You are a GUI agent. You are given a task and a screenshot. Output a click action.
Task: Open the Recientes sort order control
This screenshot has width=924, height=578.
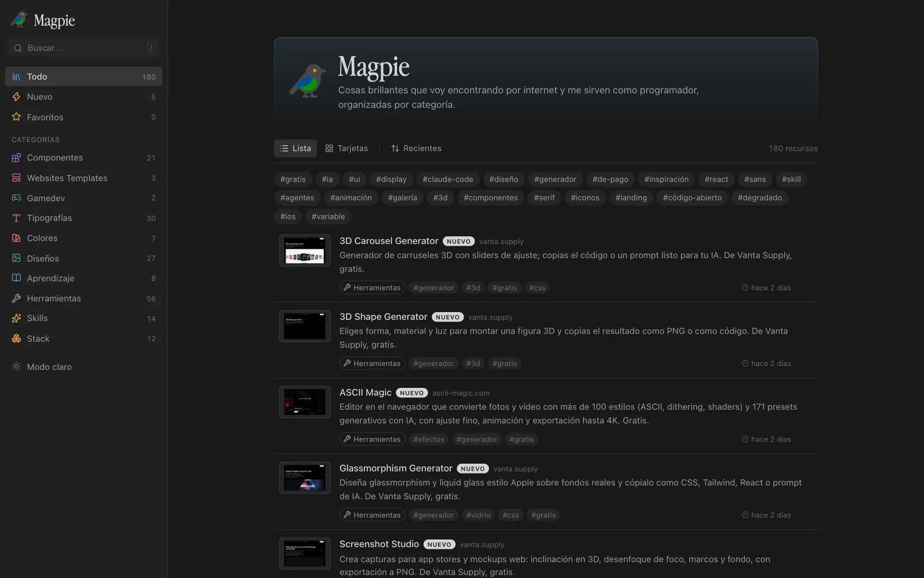click(416, 148)
